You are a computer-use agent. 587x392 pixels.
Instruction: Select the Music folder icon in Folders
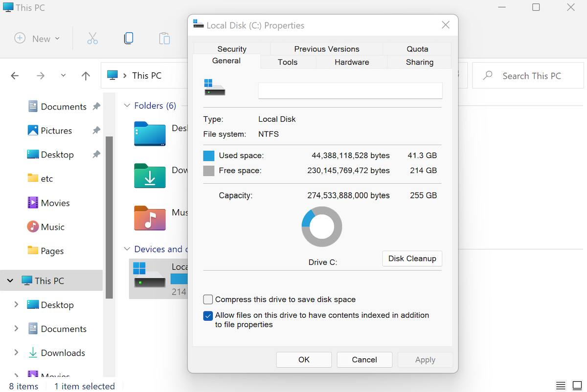point(150,218)
